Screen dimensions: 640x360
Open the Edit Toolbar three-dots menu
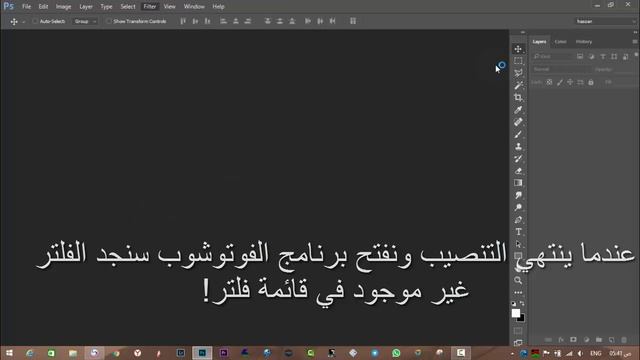tap(518, 293)
